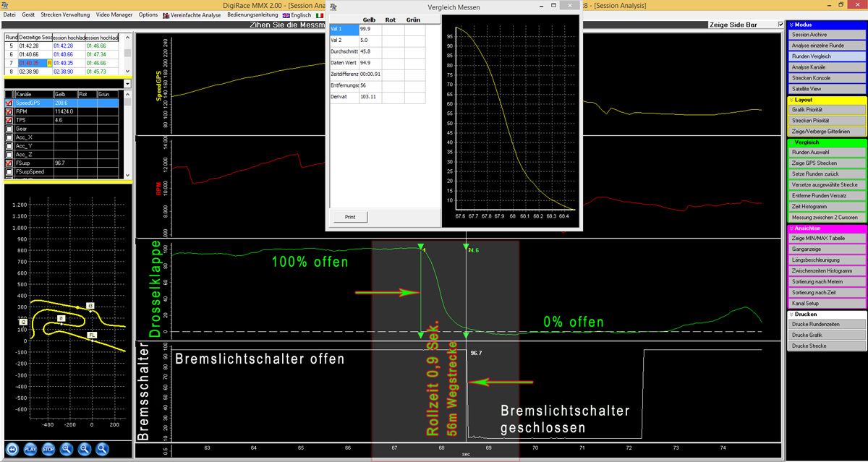Click Grafik Priorität layout button

(x=827, y=110)
